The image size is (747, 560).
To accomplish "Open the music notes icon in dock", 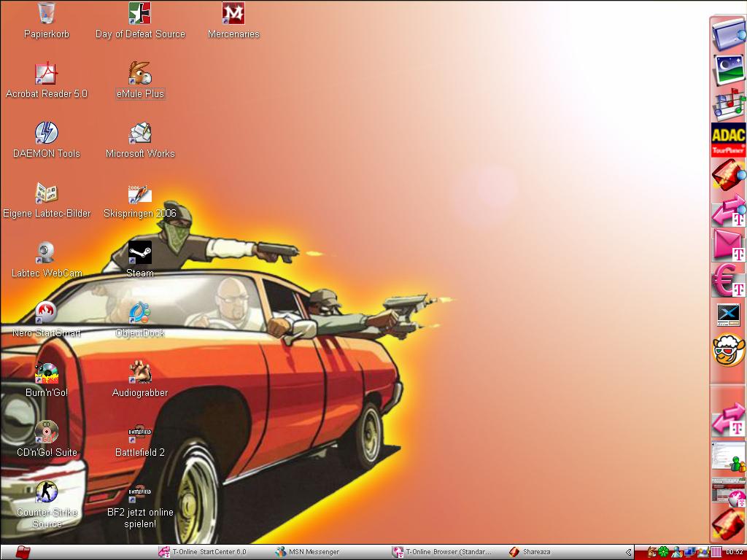I will coord(729,104).
